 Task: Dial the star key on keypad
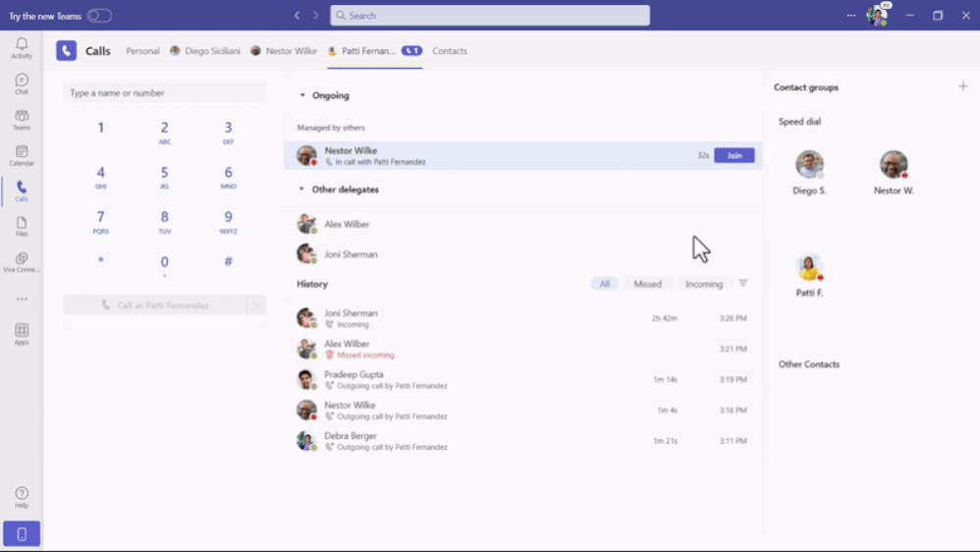[x=100, y=261]
